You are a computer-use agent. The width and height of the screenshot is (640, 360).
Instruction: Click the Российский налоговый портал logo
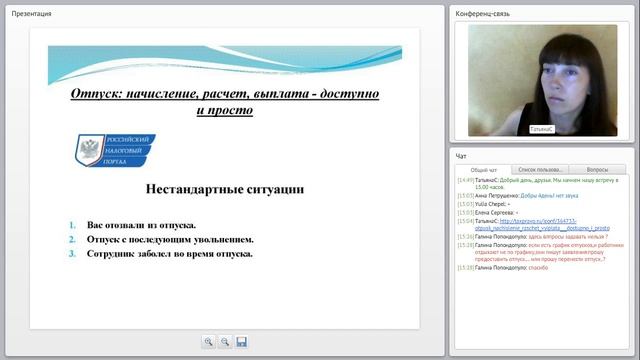coord(115,150)
